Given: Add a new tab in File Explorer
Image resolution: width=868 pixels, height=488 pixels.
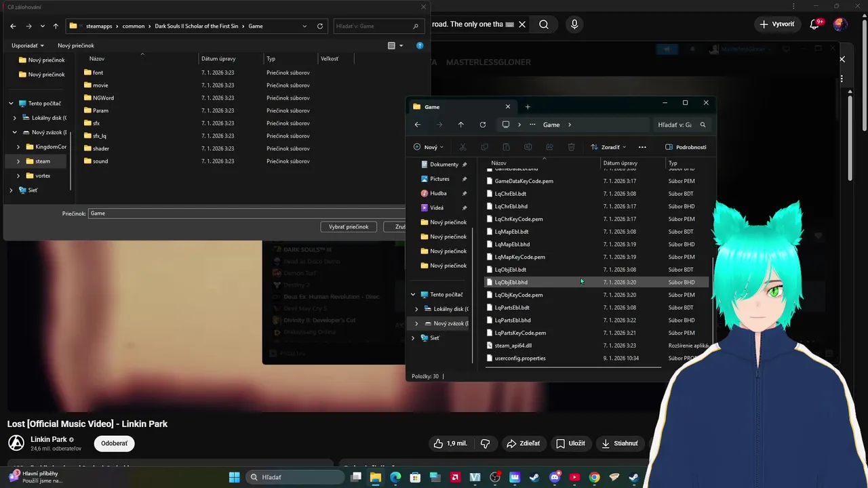Looking at the screenshot, I should coord(528,106).
